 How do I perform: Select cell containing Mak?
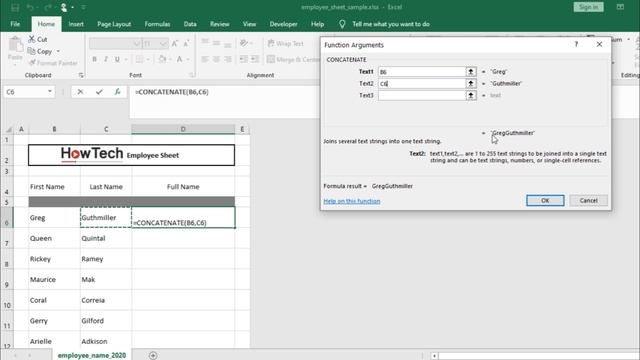click(106, 280)
